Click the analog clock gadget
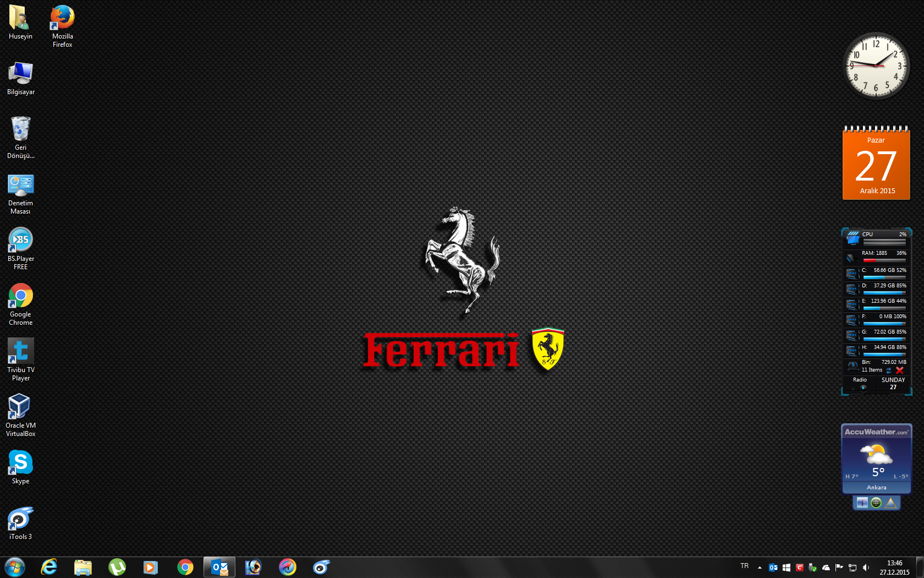The image size is (924, 578). (x=876, y=66)
